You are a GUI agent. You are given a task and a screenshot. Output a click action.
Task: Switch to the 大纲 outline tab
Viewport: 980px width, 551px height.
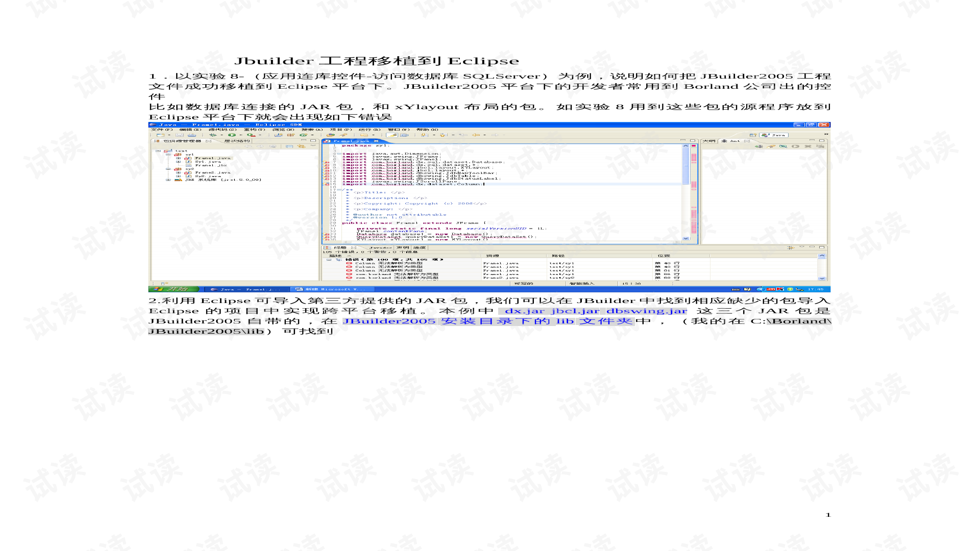coord(709,141)
